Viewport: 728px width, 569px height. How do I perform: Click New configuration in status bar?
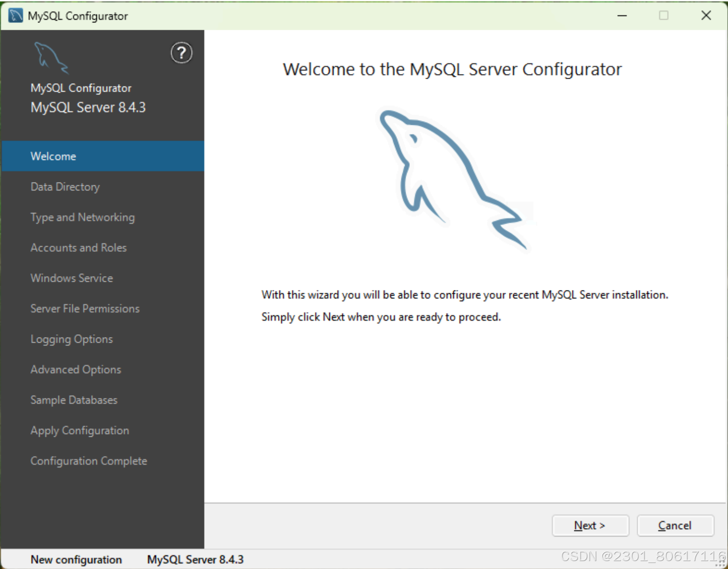pyautogui.click(x=76, y=559)
